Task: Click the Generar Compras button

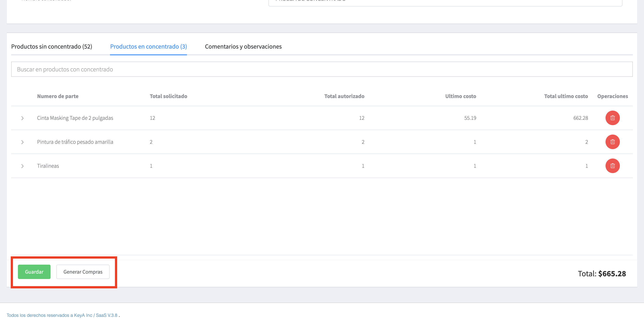Action: [83, 272]
